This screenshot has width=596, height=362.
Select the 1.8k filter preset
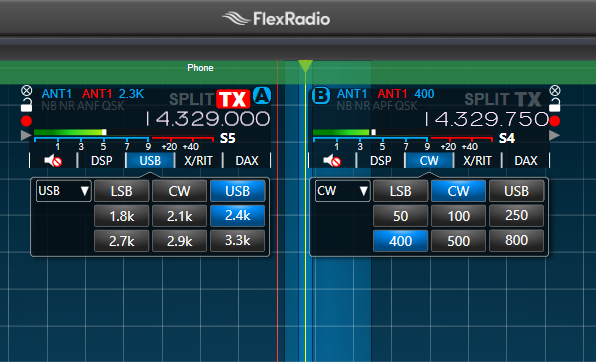(x=122, y=216)
